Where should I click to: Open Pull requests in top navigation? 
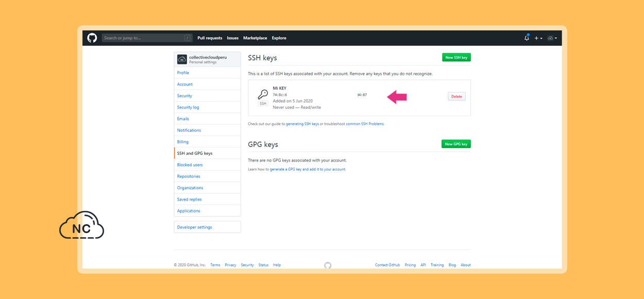tap(210, 38)
